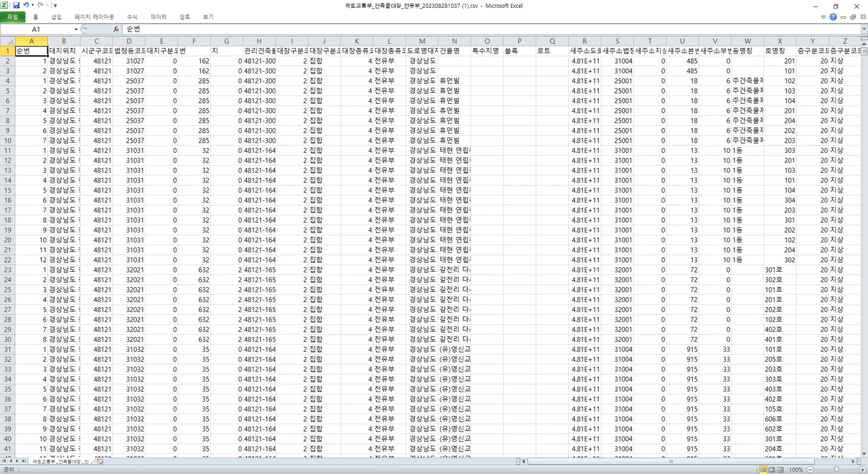Open the 파일 (File) tab
The image size is (868, 474).
(13, 17)
